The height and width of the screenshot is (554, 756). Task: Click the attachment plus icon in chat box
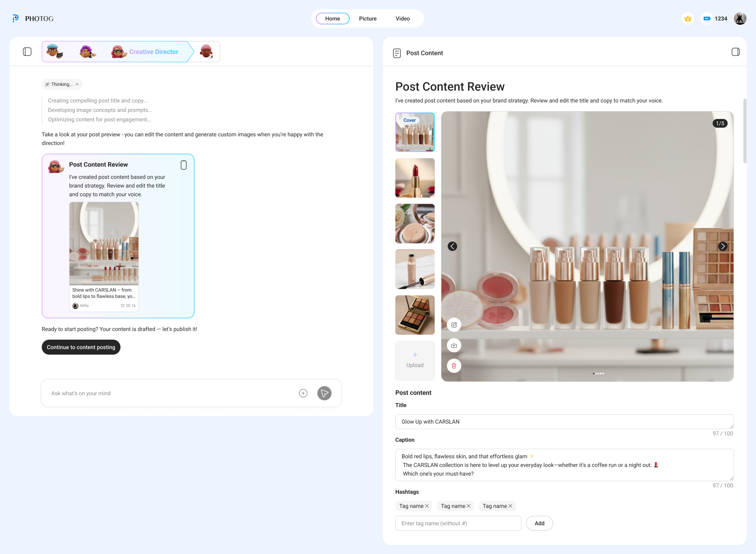coord(303,393)
